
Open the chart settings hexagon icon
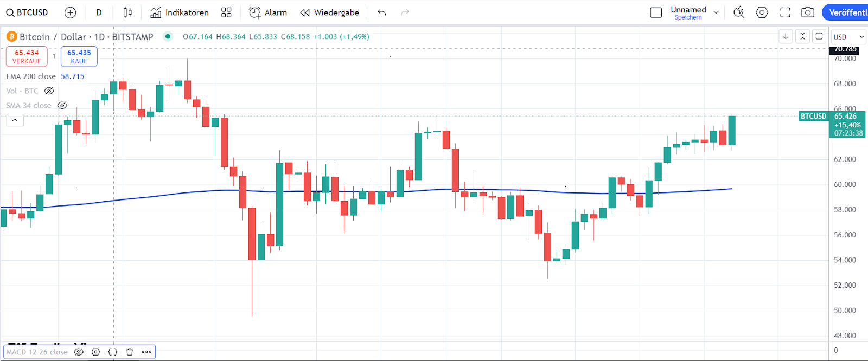[x=762, y=12]
